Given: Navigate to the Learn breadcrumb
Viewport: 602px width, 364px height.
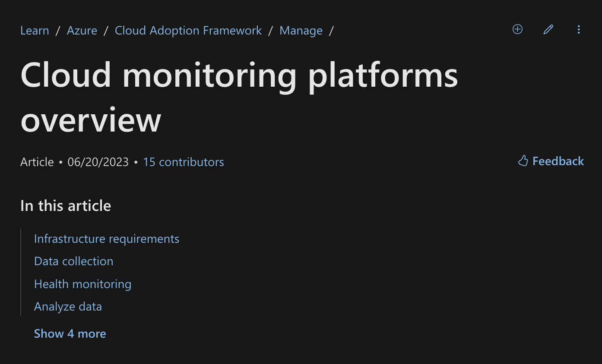Looking at the screenshot, I should point(34,30).
